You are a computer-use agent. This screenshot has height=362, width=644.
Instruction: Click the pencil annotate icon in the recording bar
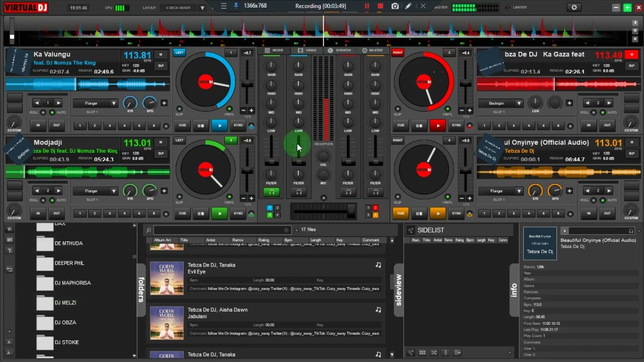409,6
